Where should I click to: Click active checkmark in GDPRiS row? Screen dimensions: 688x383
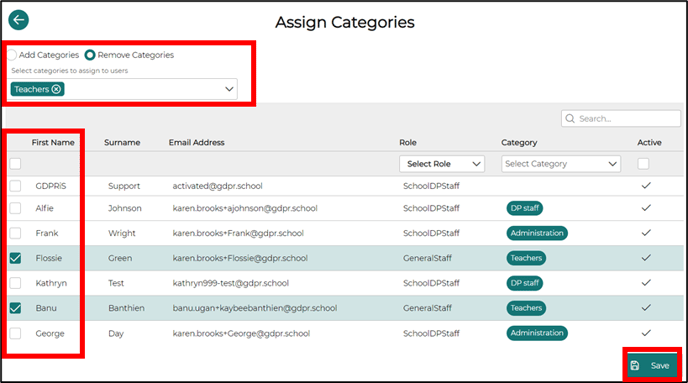(x=646, y=186)
